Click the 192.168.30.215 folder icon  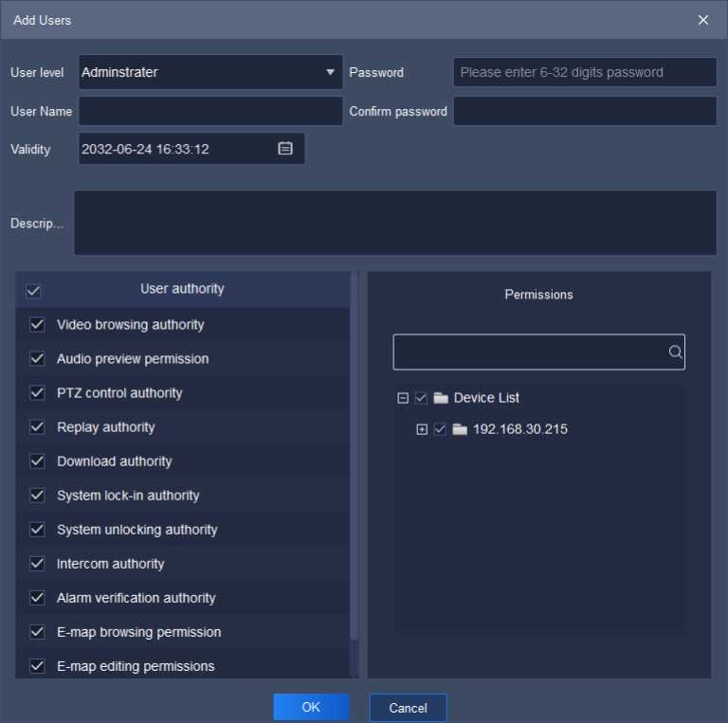click(x=460, y=429)
